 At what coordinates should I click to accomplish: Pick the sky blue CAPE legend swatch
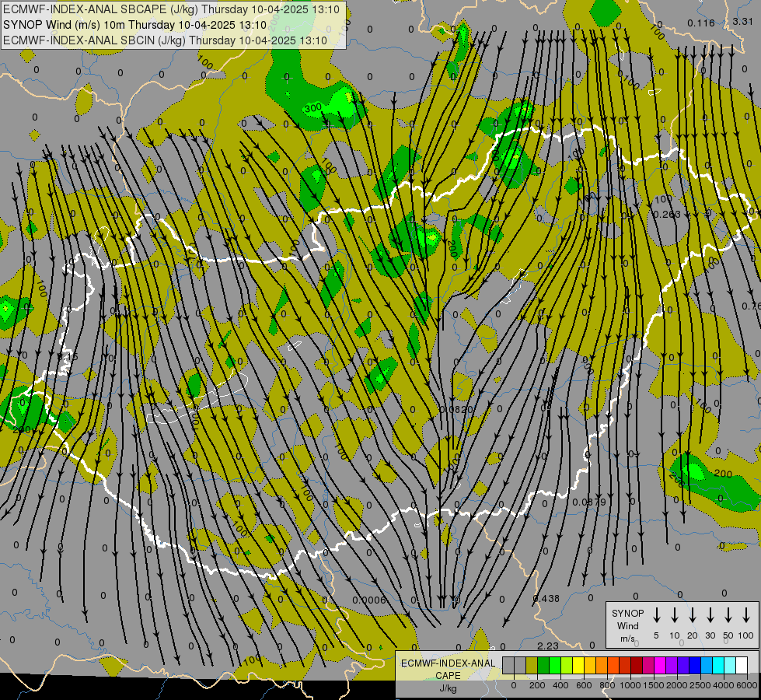[707, 665]
